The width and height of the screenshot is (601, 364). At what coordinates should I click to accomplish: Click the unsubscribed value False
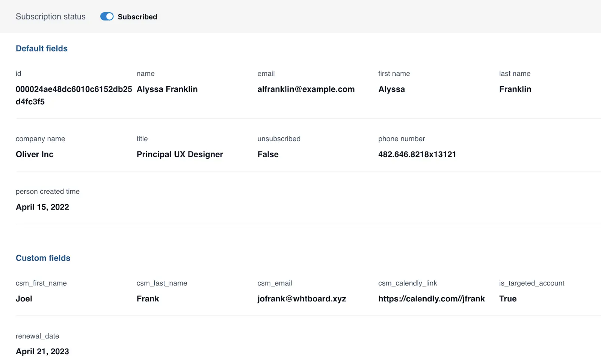click(268, 155)
